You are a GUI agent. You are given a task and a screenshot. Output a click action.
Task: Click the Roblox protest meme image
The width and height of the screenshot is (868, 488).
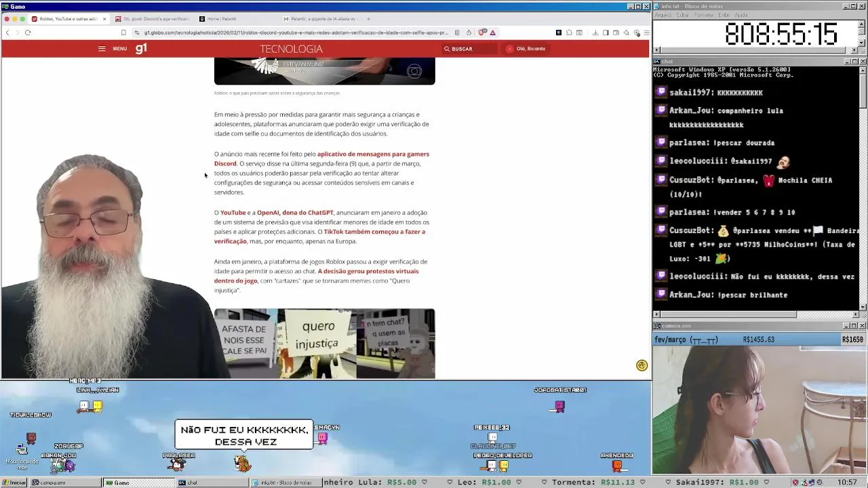(x=324, y=344)
